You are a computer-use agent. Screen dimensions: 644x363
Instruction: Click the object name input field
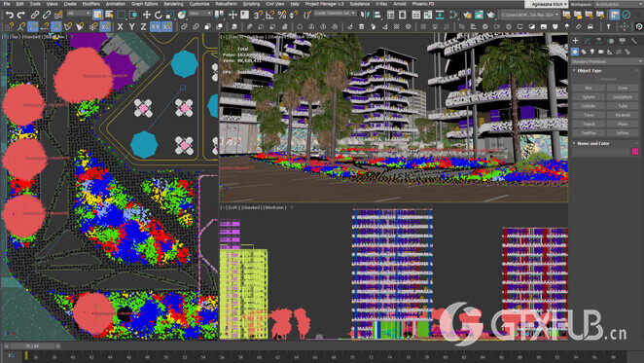(x=601, y=152)
